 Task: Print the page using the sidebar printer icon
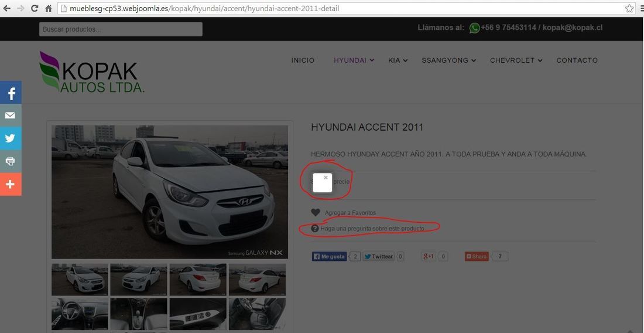point(11,162)
